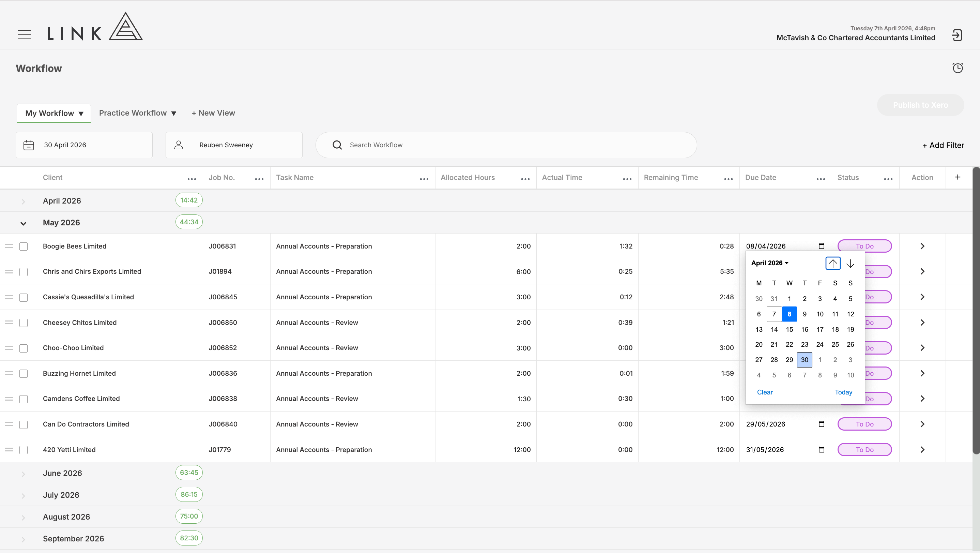
Task: Click the search magnifier icon
Action: [x=337, y=145]
